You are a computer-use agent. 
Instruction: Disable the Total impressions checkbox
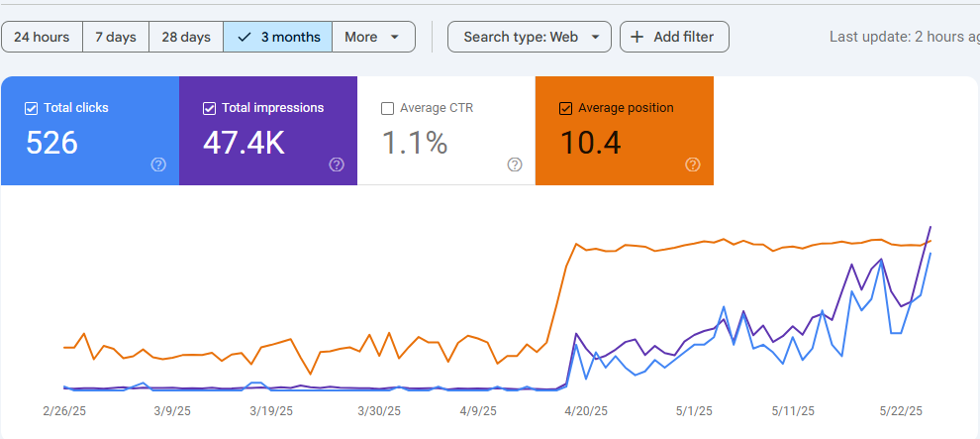point(209,108)
